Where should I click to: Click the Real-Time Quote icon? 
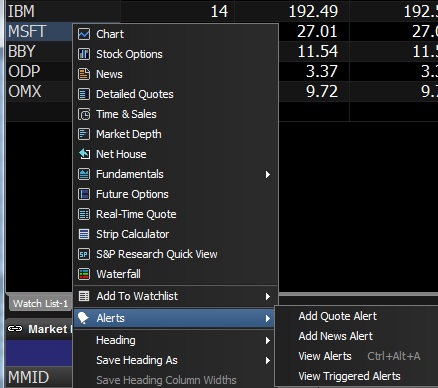(x=84, y=214)
